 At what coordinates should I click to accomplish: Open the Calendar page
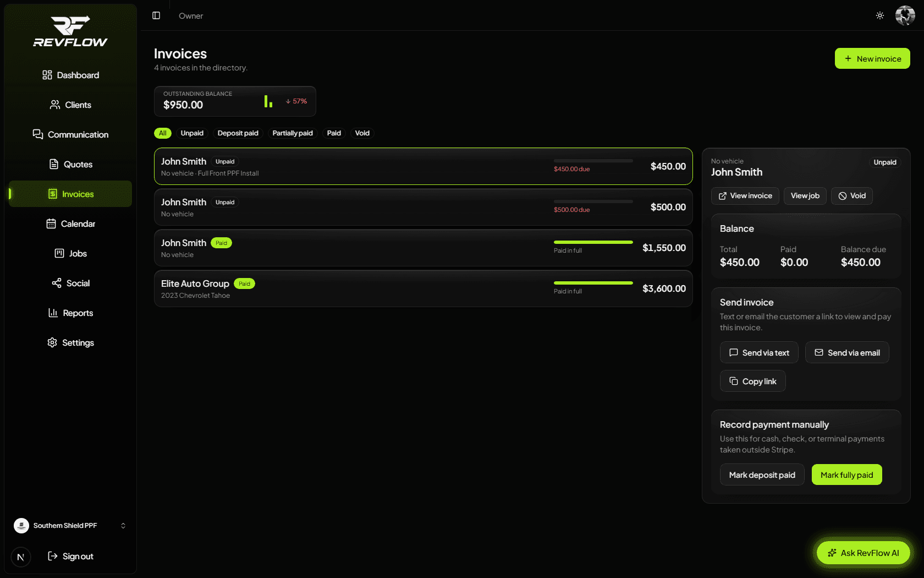coord(70,223)
